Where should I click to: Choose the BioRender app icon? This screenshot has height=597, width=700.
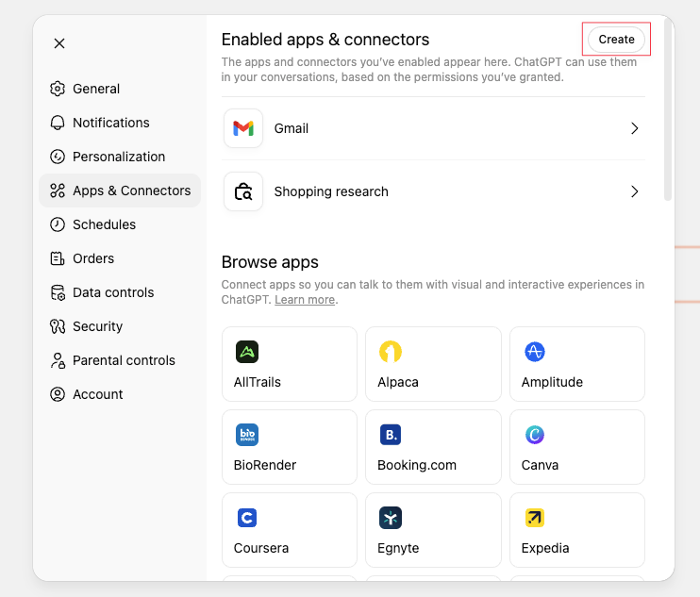point(247,435)
